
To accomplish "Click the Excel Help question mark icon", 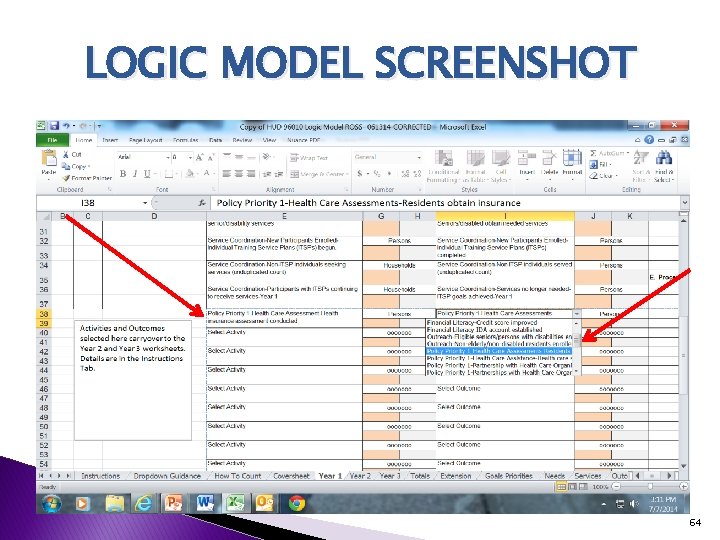I will point(649,140).
